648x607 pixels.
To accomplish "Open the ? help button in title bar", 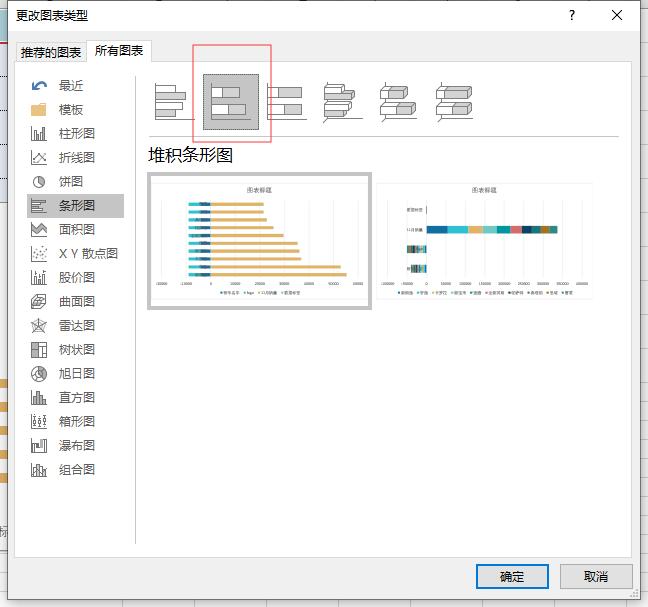I will [x=572, y=16].
